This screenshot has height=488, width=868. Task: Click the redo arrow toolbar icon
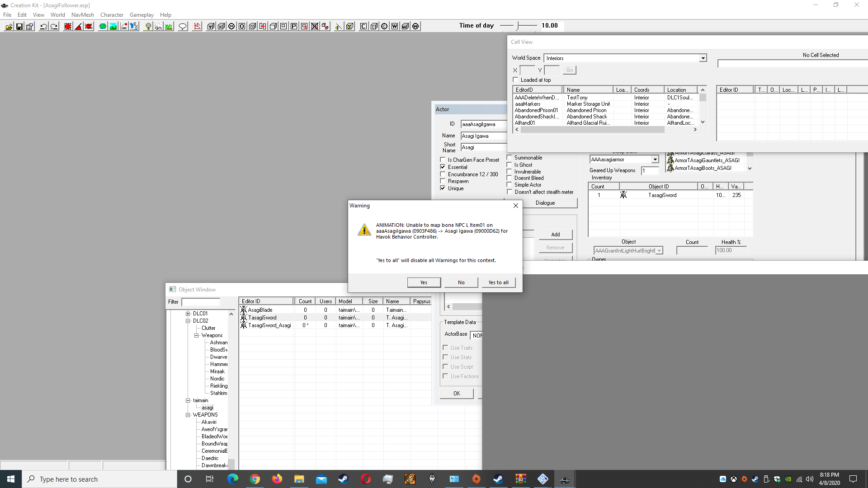tap(54, 26)
